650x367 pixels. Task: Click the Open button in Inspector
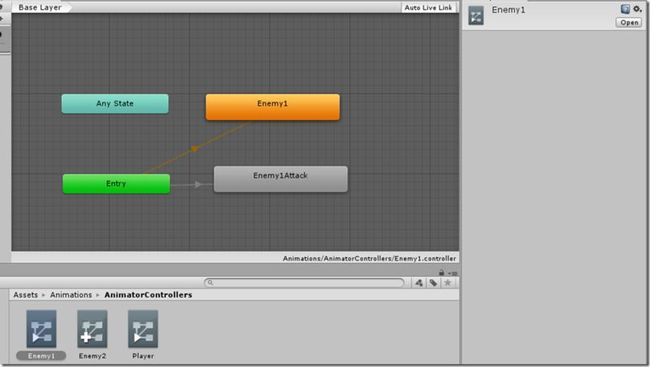click(629, 23)
